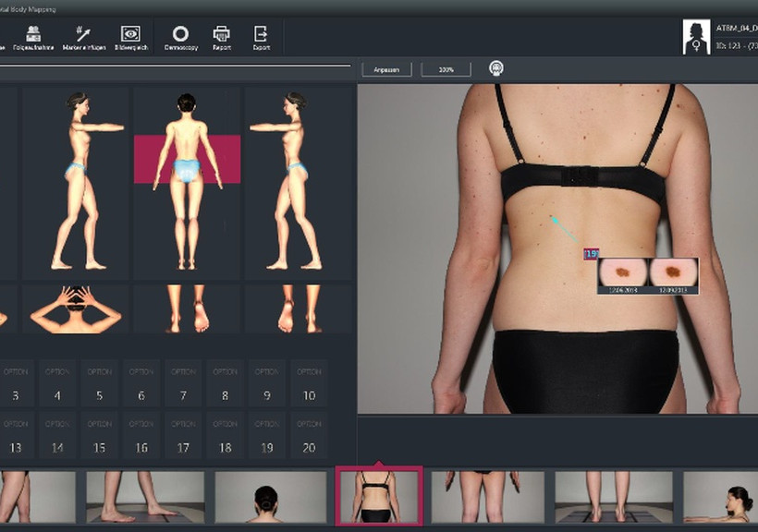Viewport: 758px width, 532px height.
Task: Click the Export icon
Action: (x=261, y=37)
